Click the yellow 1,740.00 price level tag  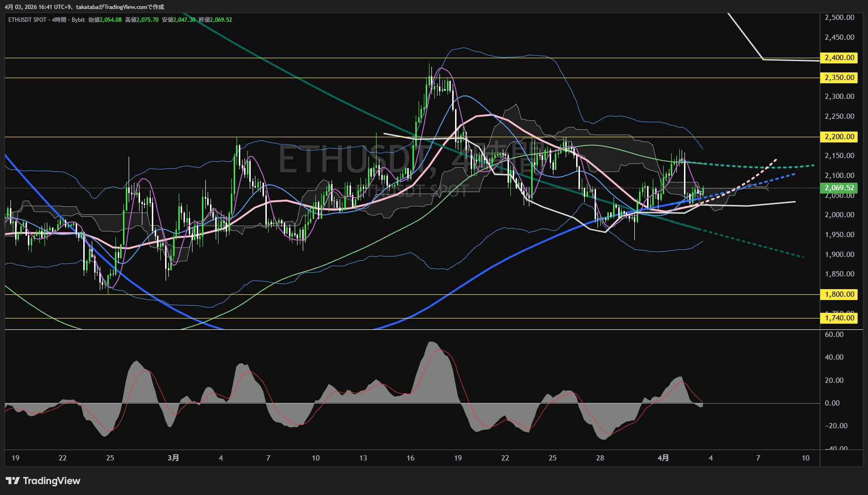coord(839,318)
